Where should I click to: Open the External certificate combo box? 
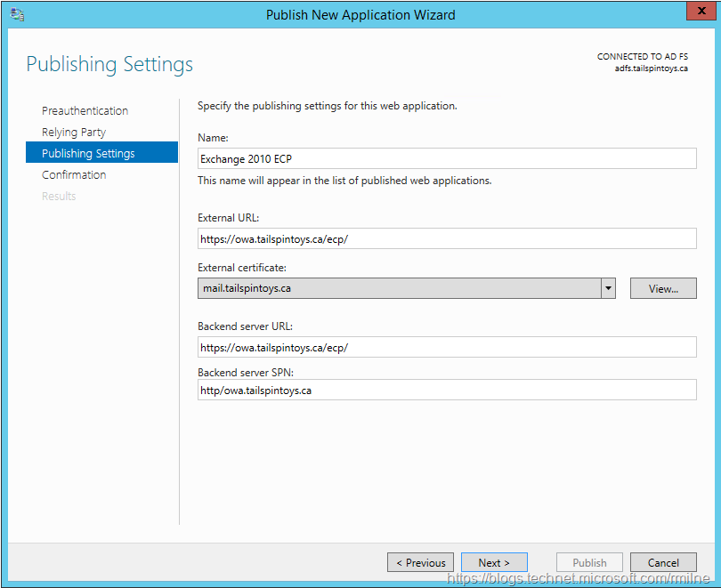click(x=399, y=288)
